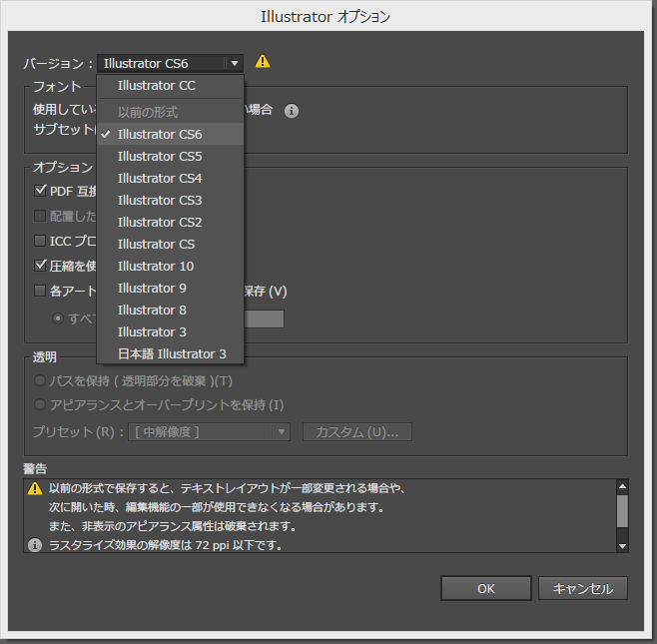
Task: Select アピアランスとオーバープリントを保持 radio
Action: [40, 404]
